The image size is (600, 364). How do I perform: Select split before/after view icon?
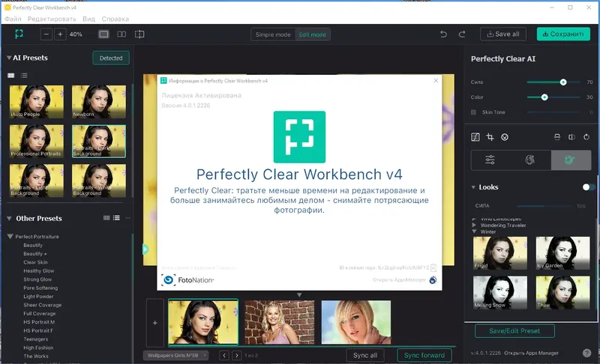coord(121,34)
